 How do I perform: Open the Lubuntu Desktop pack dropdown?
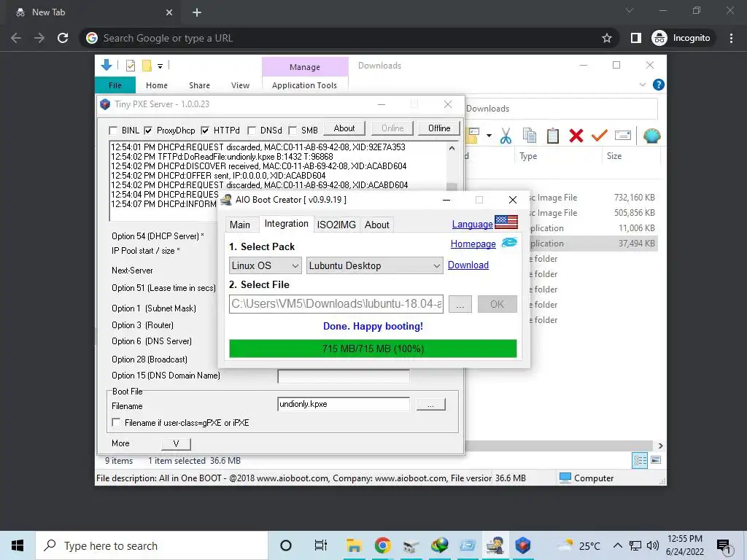tap(374, 265)
